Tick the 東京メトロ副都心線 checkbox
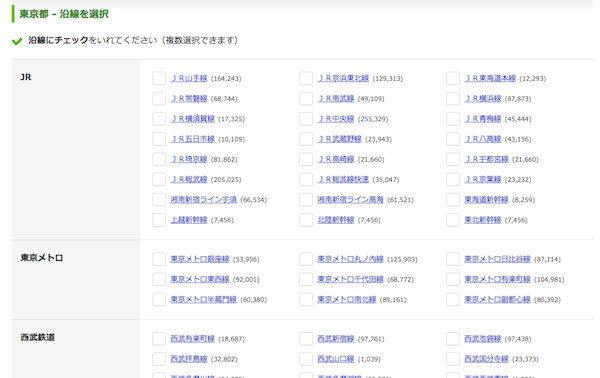 (453, 300)
